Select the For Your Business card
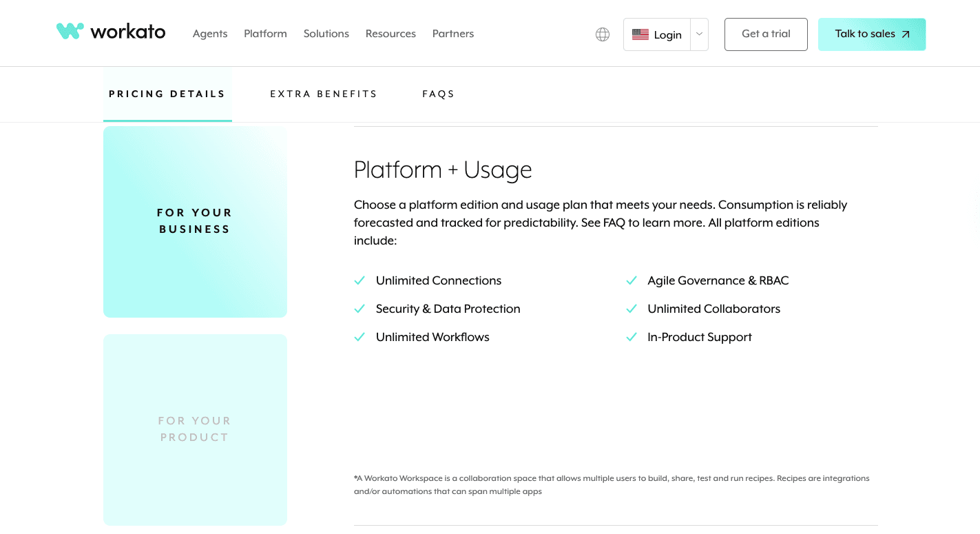 pos(195,221)
